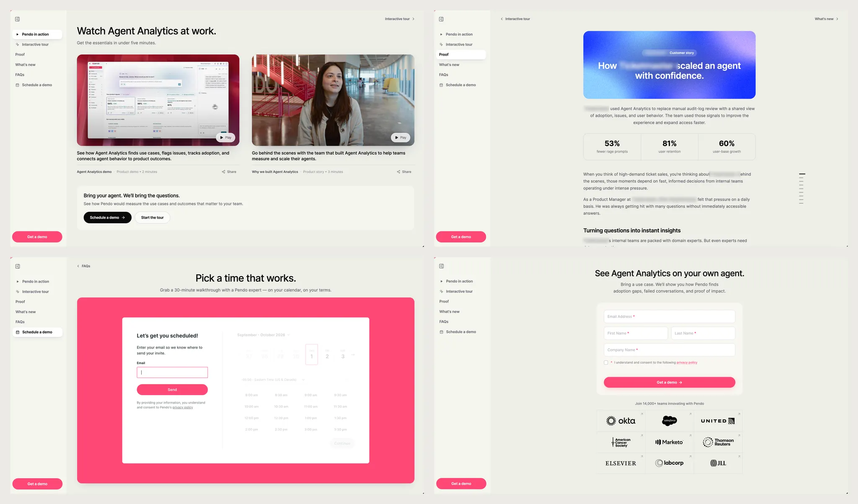Collapse sidebar in the customer story panel
This screenshot has width=858, height=504.
click(x=441, y=19)
